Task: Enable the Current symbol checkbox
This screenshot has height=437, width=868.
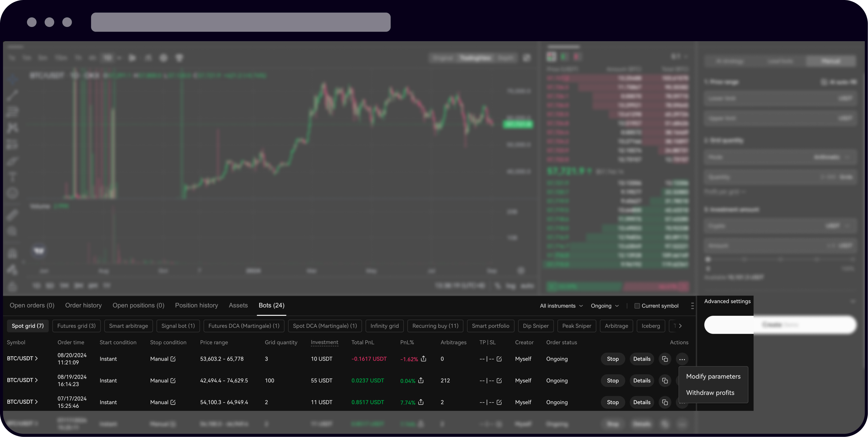Action: pos(637,306)
